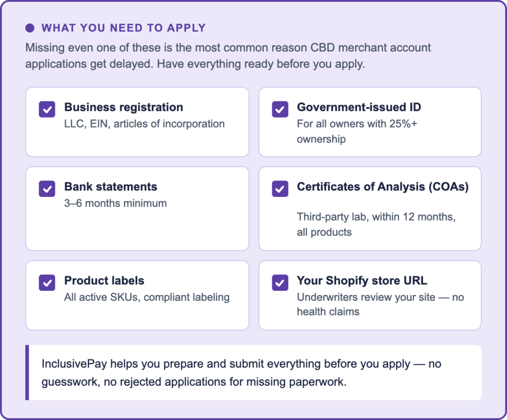Click the 'What You Need to Apply' heading
Image resolution: width=507 pixels, height=420 pixels.
pyautogui.click(x=123, y=28)
